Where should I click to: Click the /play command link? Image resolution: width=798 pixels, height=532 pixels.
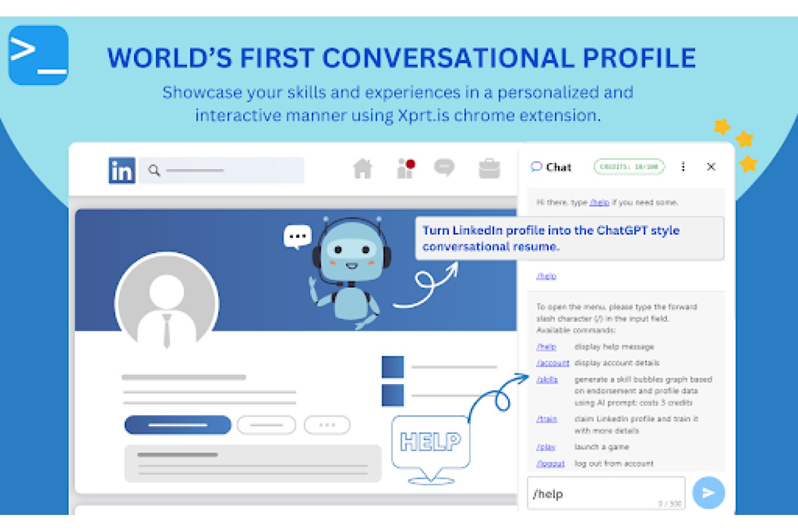(x=546, y=447)
